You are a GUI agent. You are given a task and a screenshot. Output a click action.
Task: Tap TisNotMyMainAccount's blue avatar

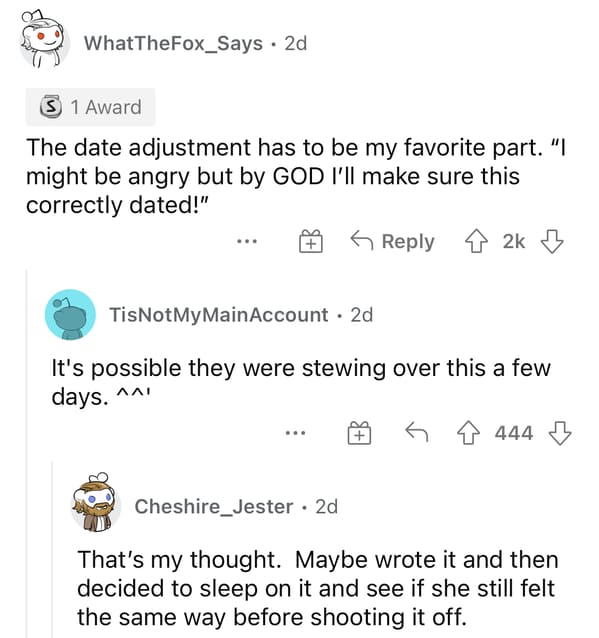pos(70,315)
